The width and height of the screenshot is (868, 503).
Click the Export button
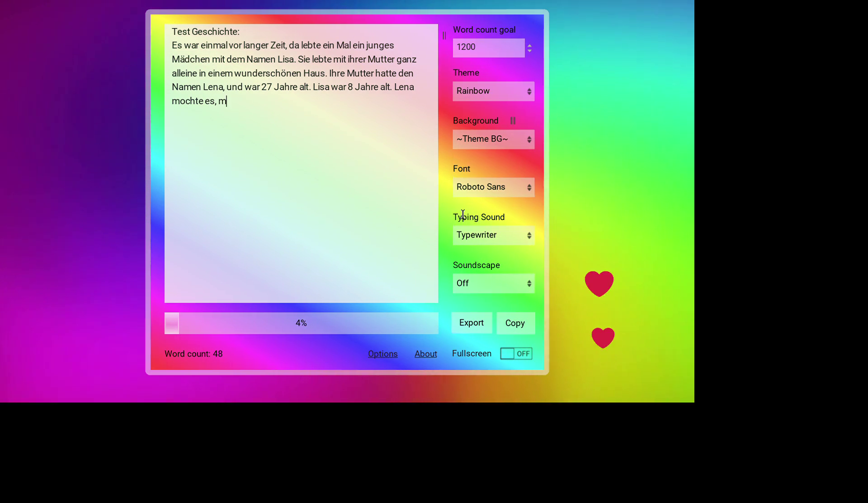(x=472, y=323)
